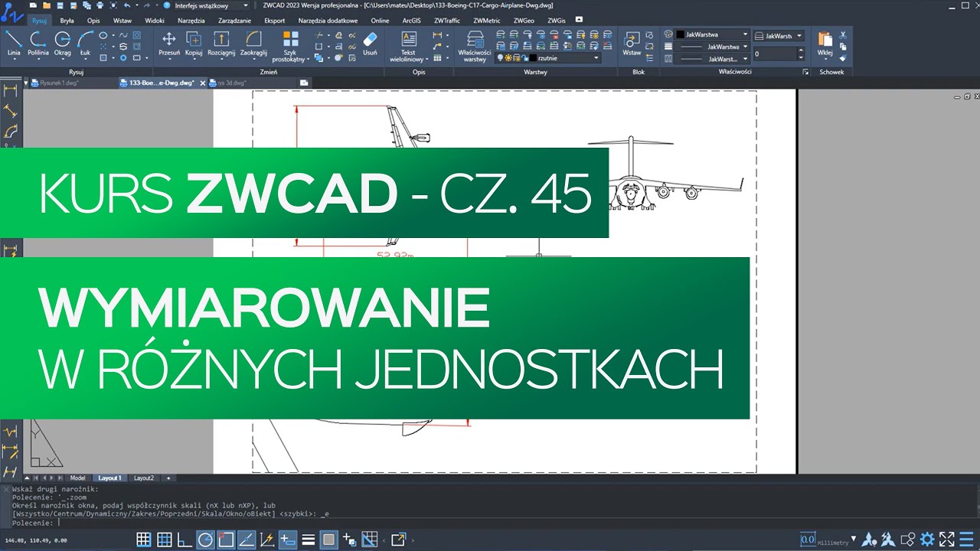Screen dimensions: 980x551
Task: Click the ZWCAD application logo button
Action: point(11,11)
